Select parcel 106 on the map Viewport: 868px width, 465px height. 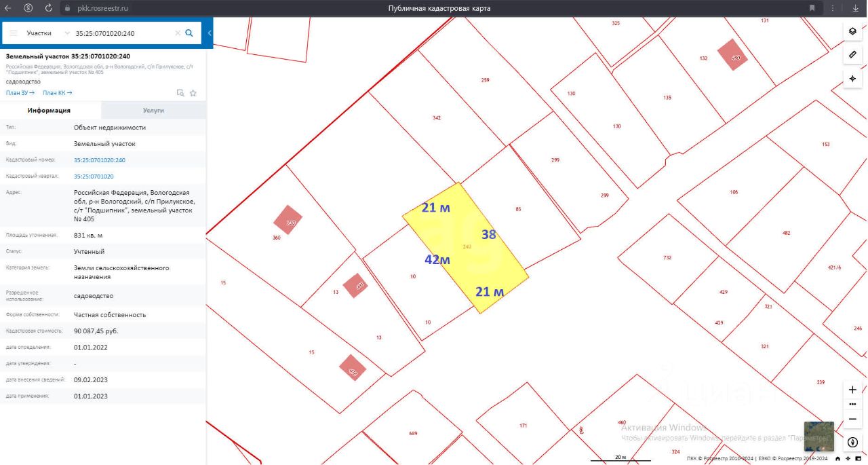click(734, 192)
